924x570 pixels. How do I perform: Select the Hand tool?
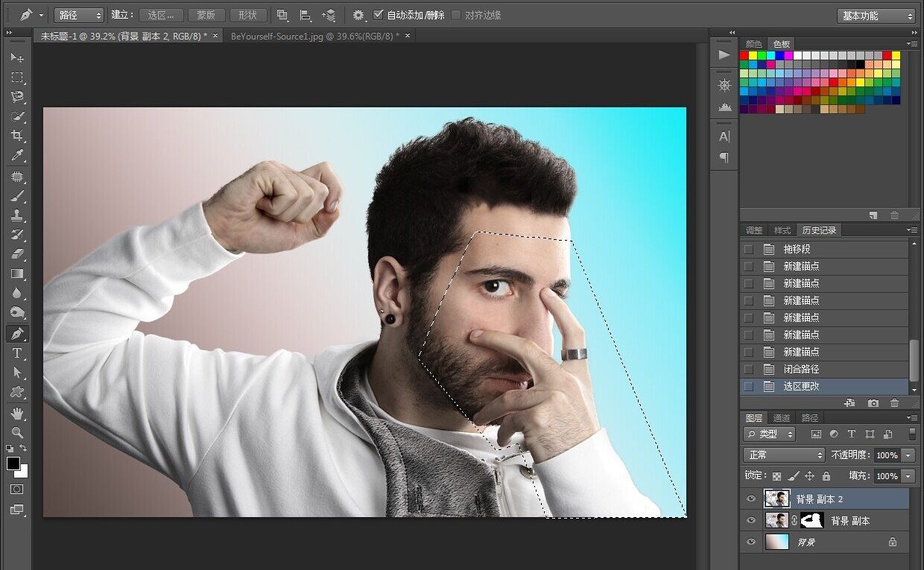click(x=17, y=414)
